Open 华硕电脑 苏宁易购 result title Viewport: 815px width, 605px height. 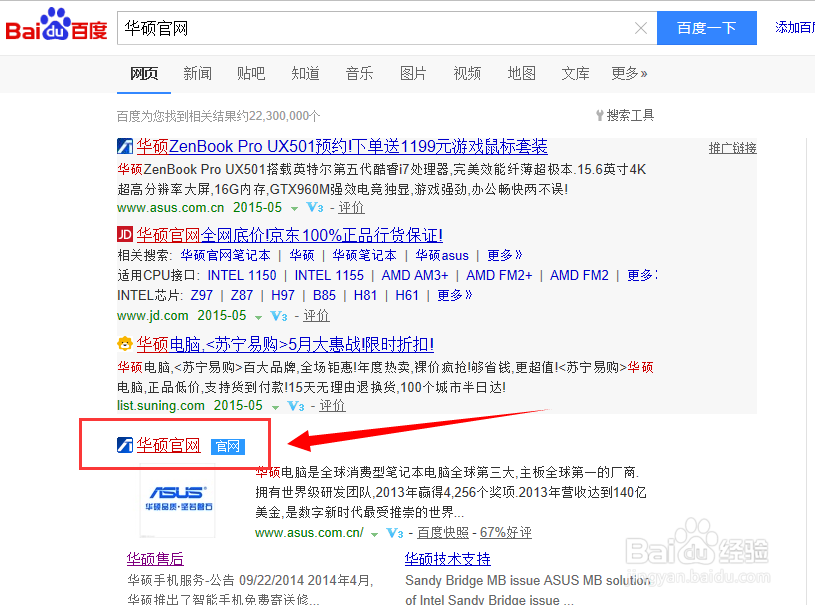click(x=285, y=344)
